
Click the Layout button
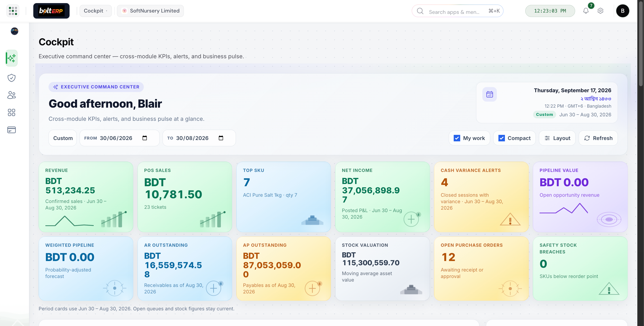pyautogui.click(x=557, y=138)
